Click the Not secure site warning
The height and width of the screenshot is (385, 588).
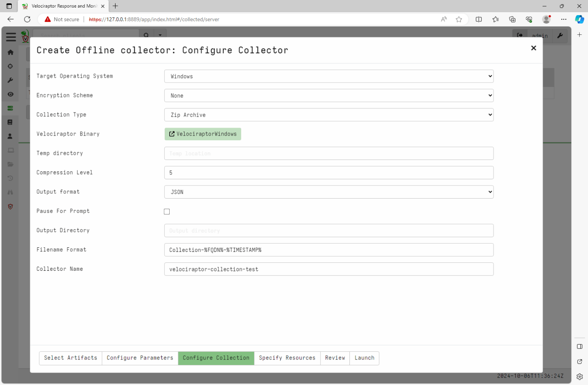point(62,19)
